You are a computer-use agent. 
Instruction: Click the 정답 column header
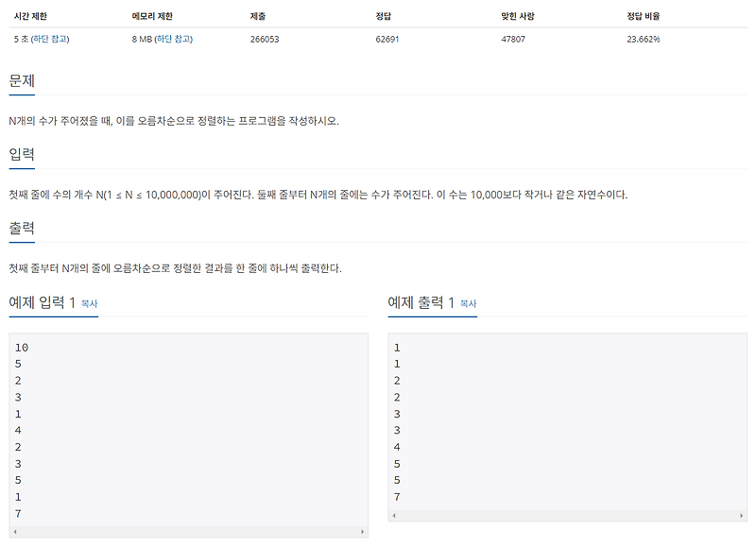pos(385,14)
